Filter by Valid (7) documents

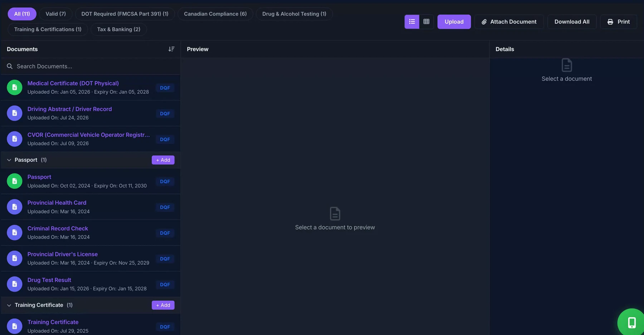[55, 14]
